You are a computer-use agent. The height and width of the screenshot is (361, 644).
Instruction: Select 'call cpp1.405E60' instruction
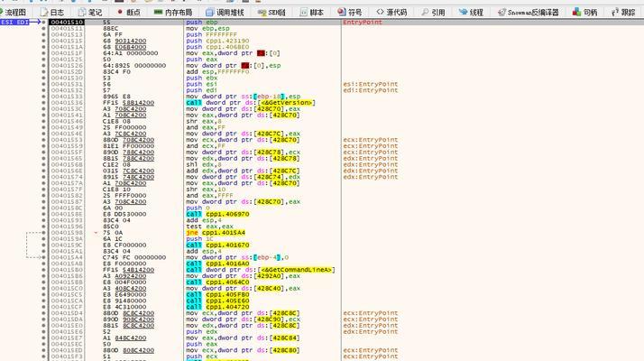(x=217, y=301)
